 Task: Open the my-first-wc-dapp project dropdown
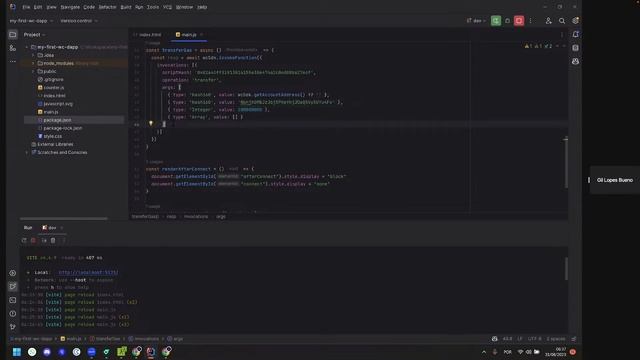[x=31, y=20]
